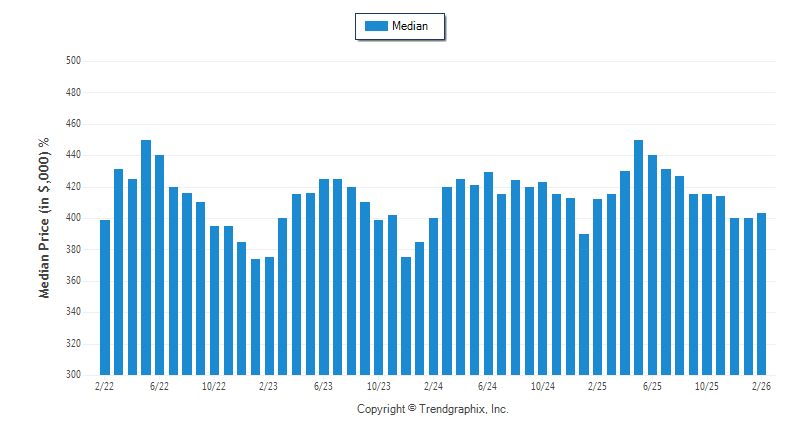Image resolution: width=800 pixels, height=434 pixels.
Task: Click the blue Median legend color swatch
Action: 376,27
